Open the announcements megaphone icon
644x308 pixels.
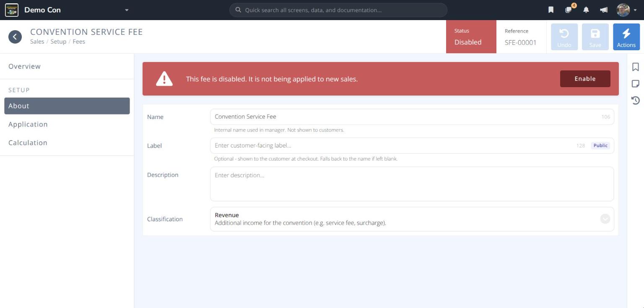click(x=604, y=10)
